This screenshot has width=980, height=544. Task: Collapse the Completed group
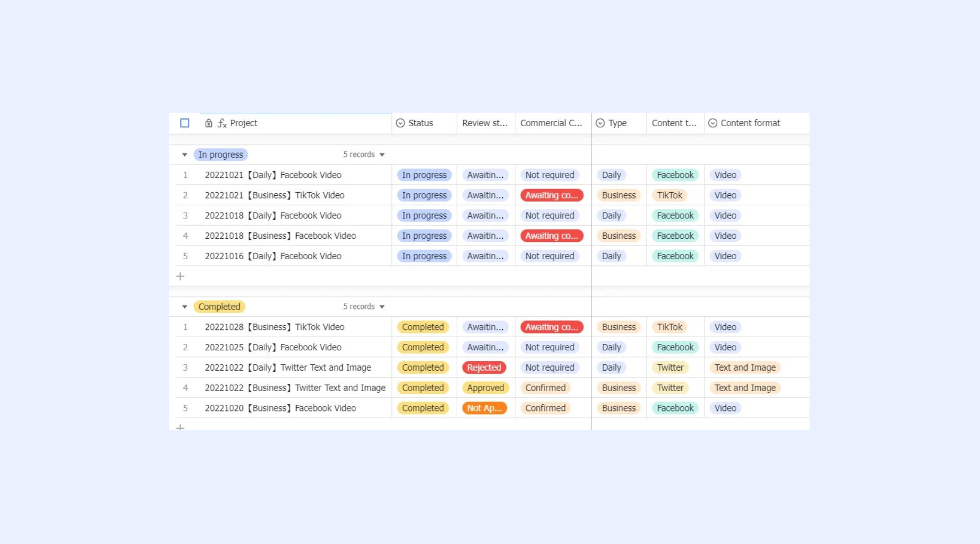coord(184,307)
